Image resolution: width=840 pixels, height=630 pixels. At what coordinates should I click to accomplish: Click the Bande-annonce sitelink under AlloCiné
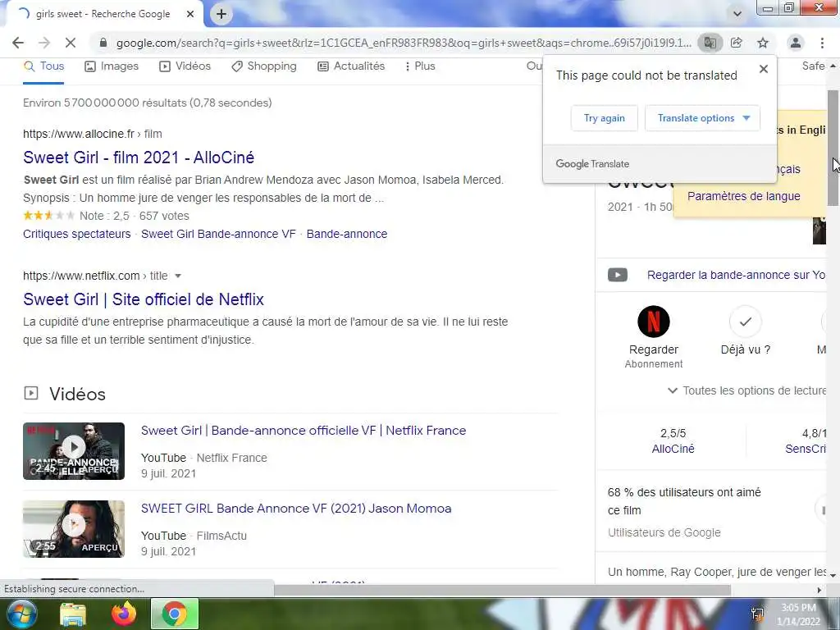(x=347, y=234)
